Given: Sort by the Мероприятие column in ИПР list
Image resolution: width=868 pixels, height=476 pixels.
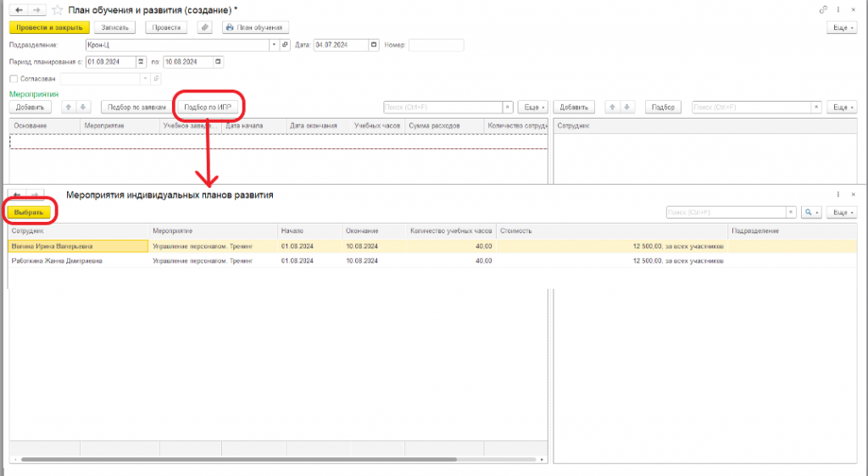Looking at the screenshot, I should 214,230.
